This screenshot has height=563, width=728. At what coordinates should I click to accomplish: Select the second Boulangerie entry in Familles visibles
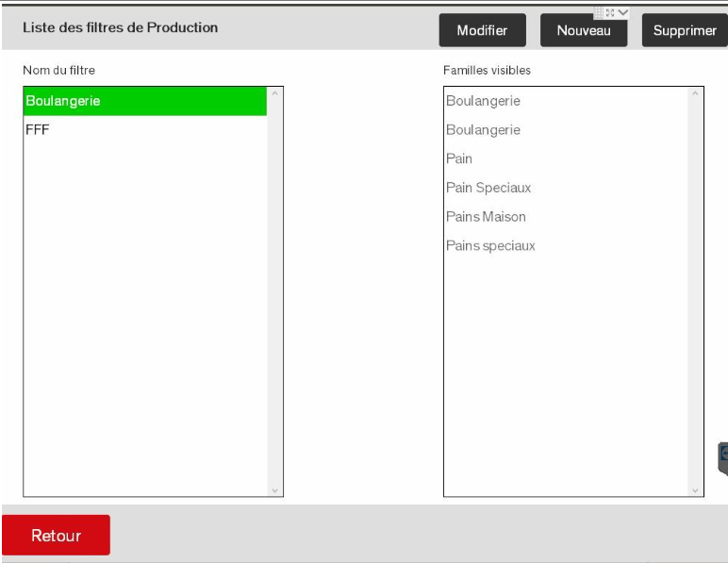click(483, 130)
